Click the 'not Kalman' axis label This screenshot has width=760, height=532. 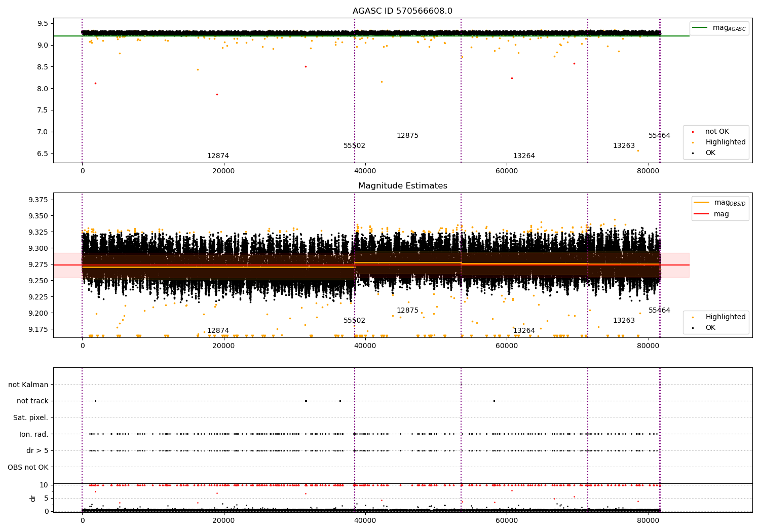[x=28, y=385]
